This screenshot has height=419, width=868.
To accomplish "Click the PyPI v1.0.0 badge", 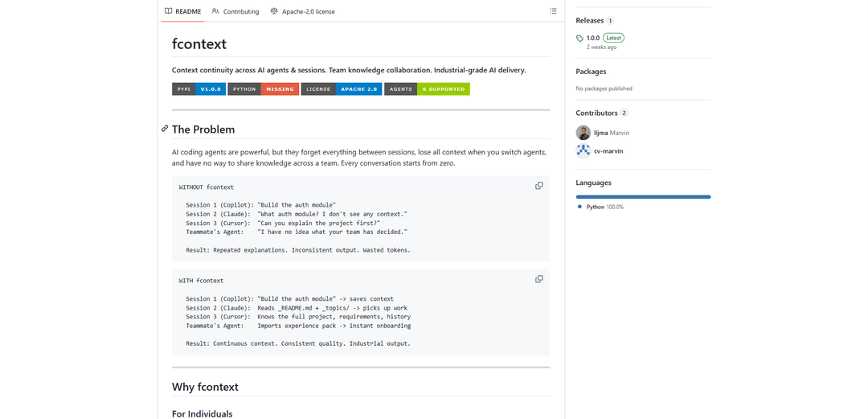I will [199, 89].
